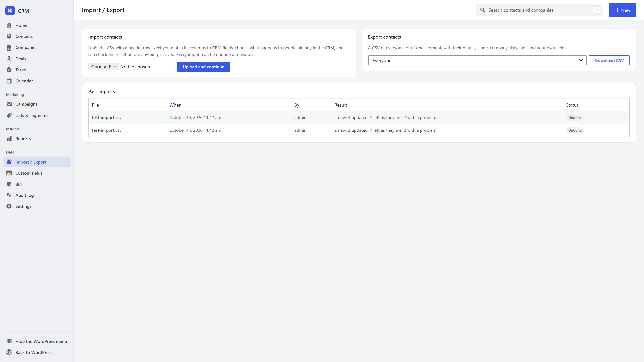Viewport: 644px width, 362px height.
Task: Click the Past imports heading
Action: [101, 92]
